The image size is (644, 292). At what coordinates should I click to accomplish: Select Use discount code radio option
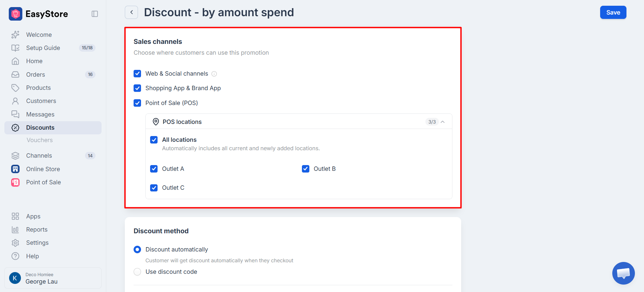coord(137,272)
